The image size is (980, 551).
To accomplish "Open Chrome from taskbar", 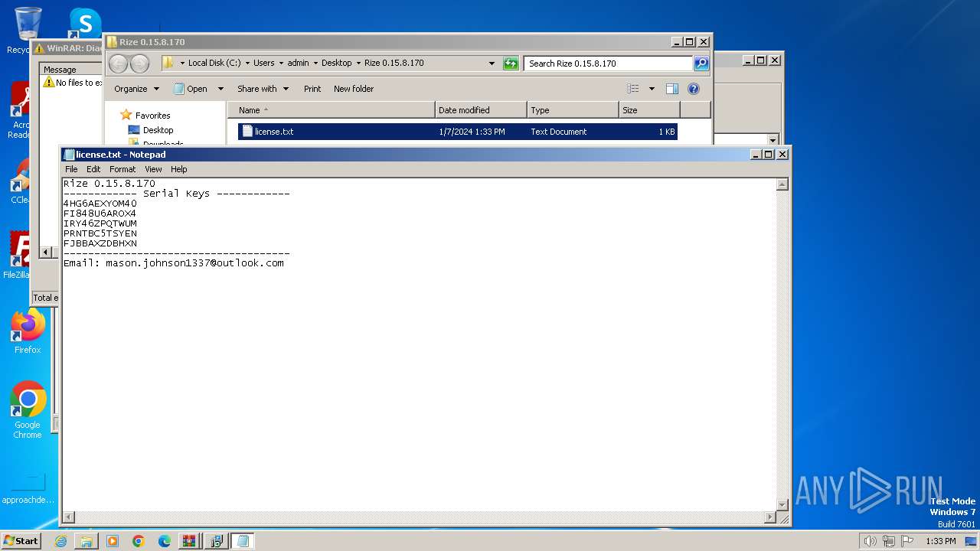I will pyautogui.click(x=138, y=541).
